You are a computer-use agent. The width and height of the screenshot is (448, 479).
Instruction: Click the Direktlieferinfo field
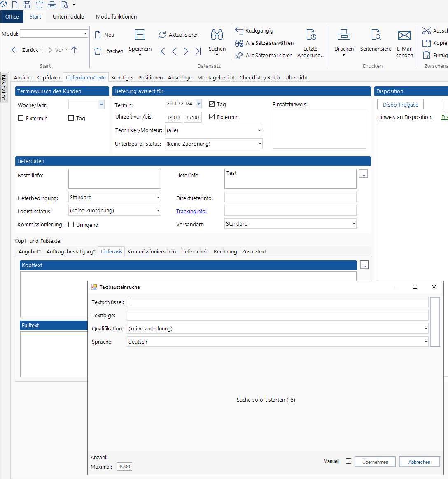(x=290, y=198)
